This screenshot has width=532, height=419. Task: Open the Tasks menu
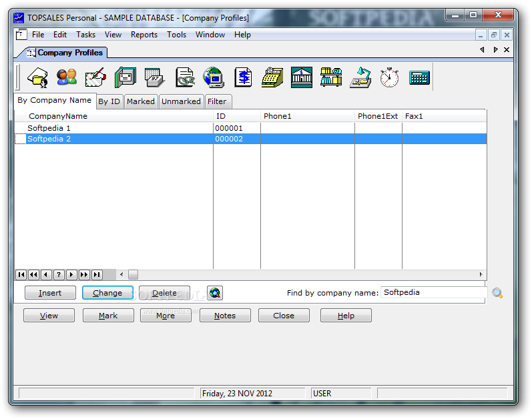85,35
